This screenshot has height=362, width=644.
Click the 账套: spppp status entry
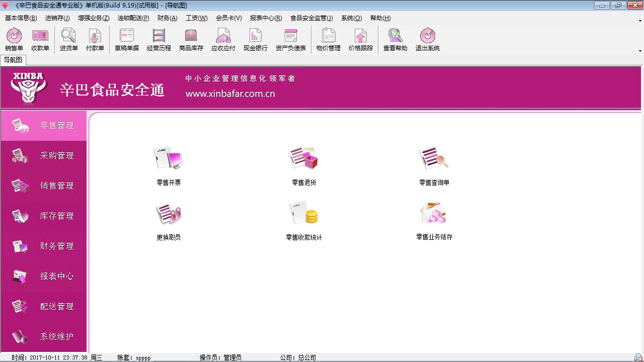134,357
